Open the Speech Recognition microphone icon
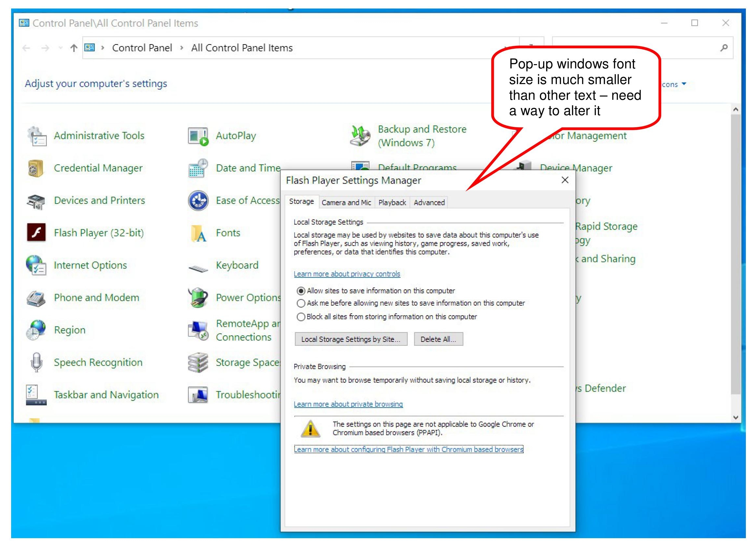The height and width of the screenshot is (547, 756). [x=36, y=362]
